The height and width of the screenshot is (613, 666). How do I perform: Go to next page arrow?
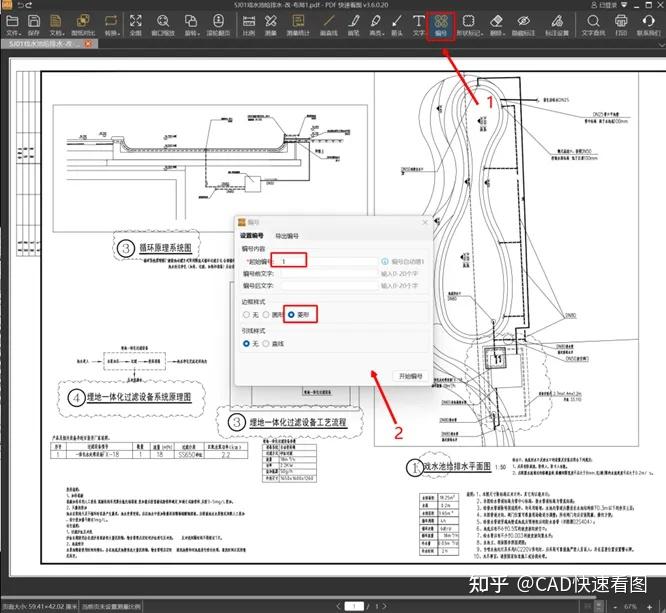[x=384, y=606]
